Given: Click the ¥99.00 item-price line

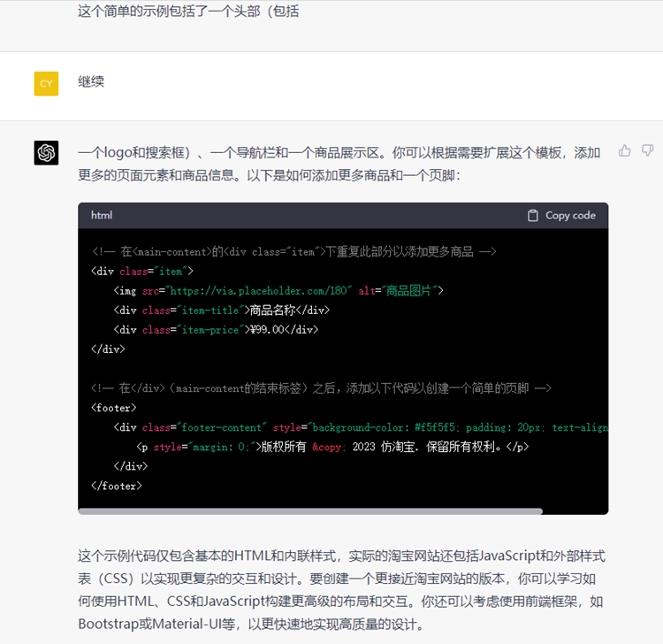Looking at the screenshot, I should (216, 330).
